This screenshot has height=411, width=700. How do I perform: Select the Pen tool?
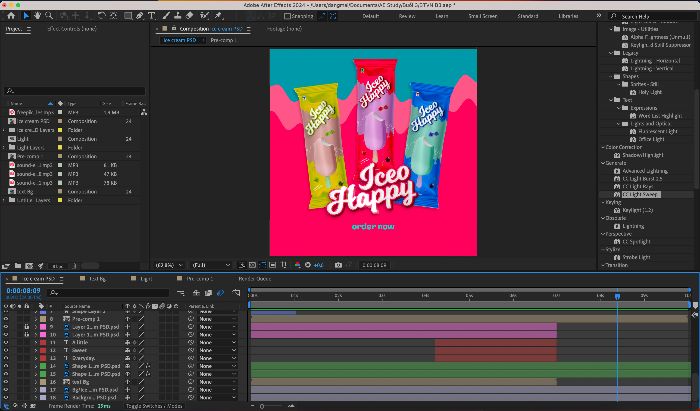point(140,16)
